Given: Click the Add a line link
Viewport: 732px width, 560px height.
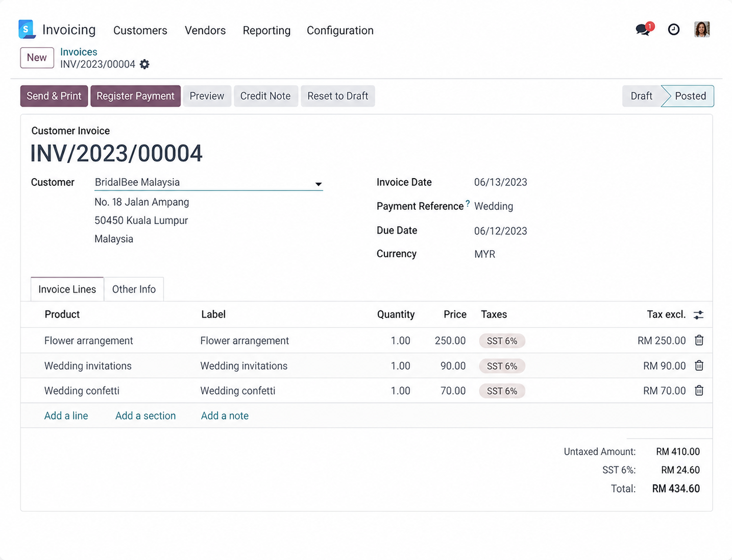Looking at the screenshot, I should 66,416.
